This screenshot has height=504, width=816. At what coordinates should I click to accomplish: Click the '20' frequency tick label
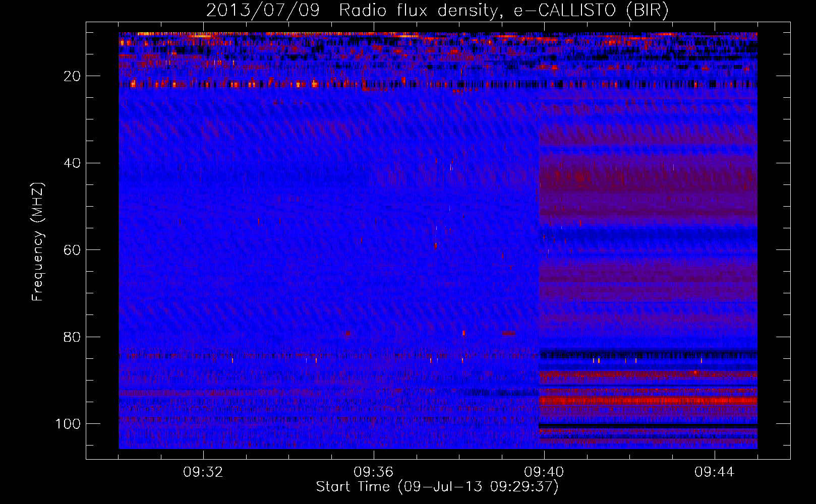pyautogui.click(x=73, y=76)
